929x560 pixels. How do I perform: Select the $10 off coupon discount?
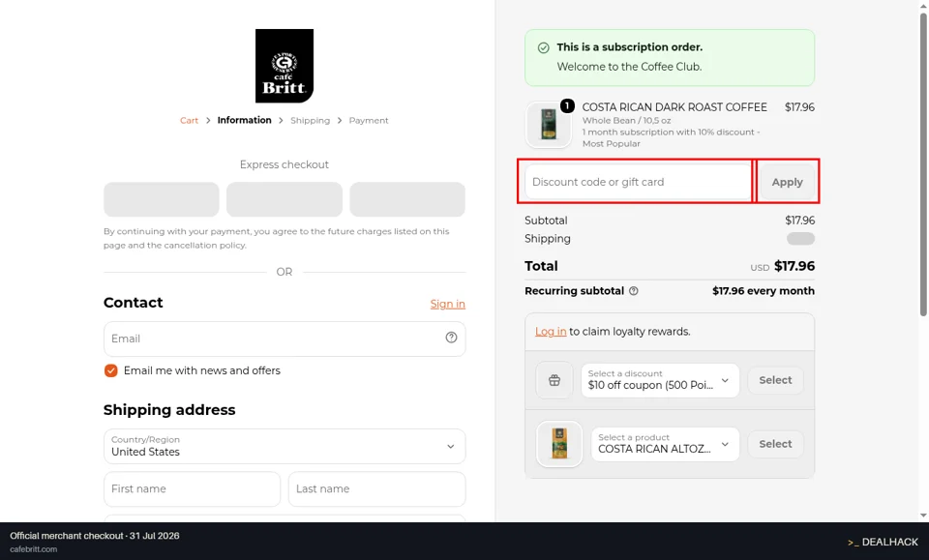coord(775,380)
